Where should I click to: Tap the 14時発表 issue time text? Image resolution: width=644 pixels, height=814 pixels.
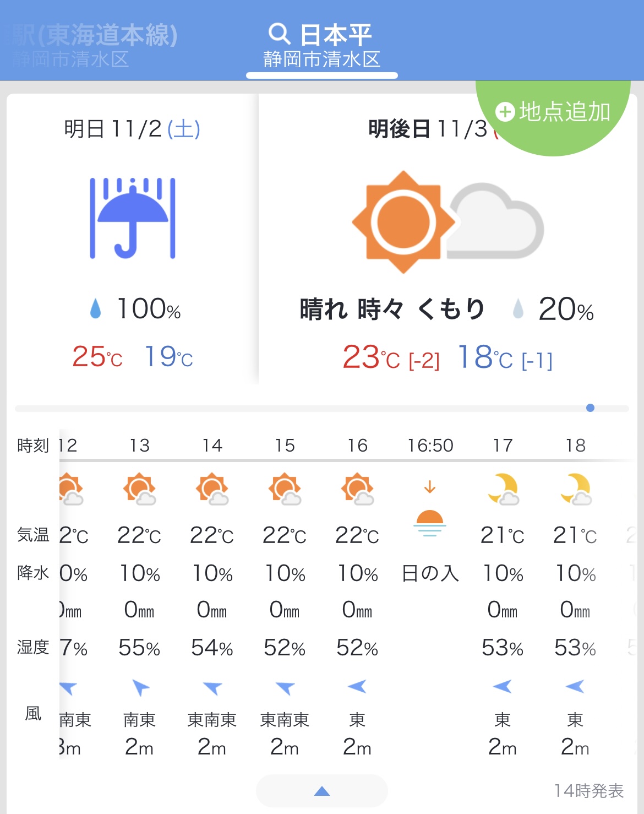click(x=588, y=791)
